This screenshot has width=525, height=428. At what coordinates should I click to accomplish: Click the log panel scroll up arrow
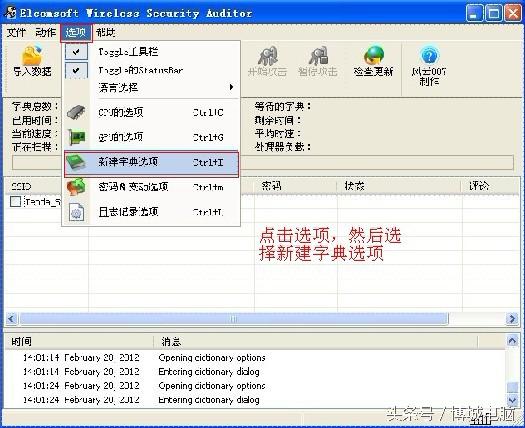(x=512, y=341)
